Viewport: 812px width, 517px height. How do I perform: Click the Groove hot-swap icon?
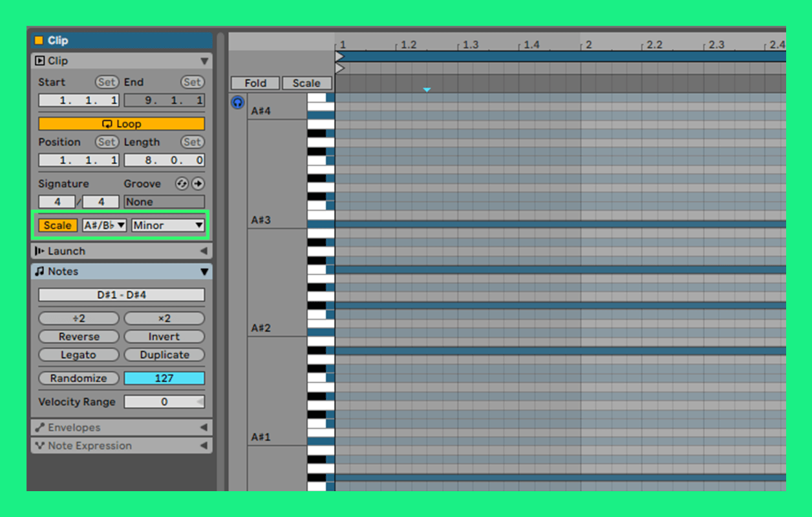(182, 184)
